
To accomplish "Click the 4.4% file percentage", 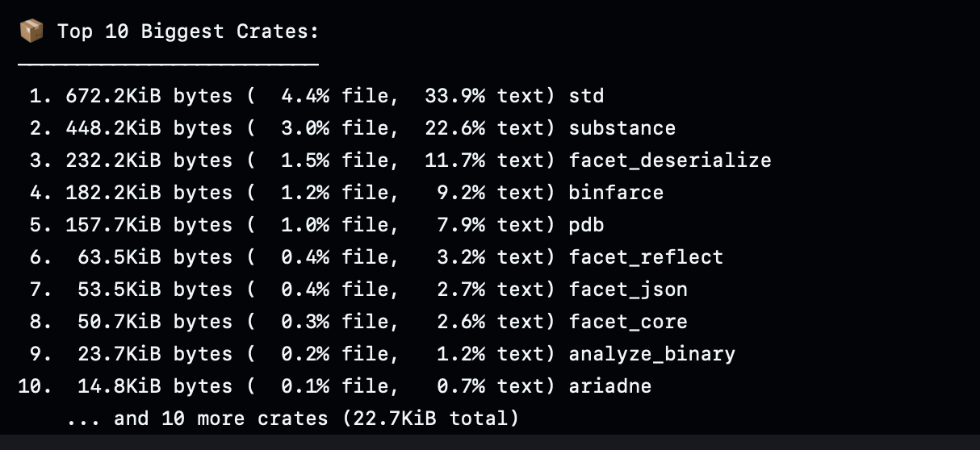I will click(305, 96).
